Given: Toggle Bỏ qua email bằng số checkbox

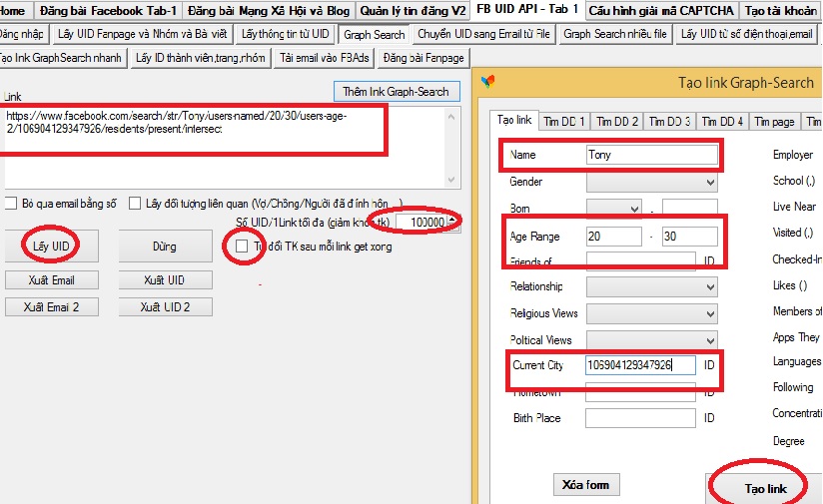Looking at the screenshot, I should click(11, 203).
